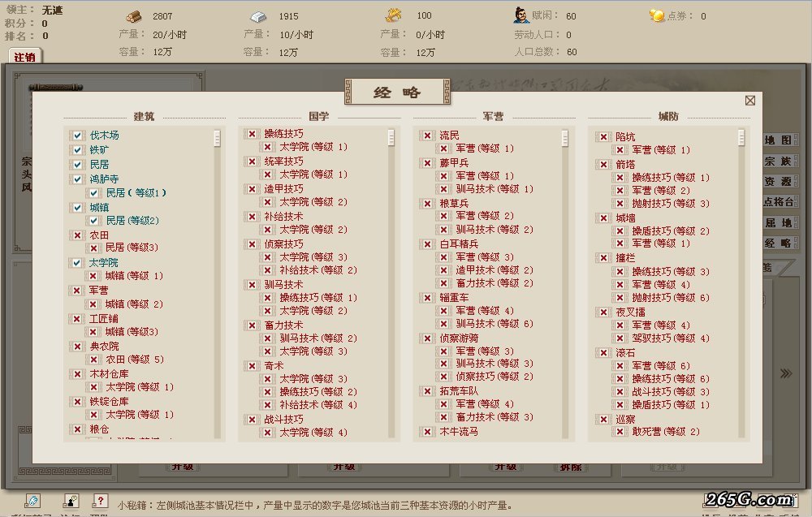Click the 流民 status marker in 军营

(x=427, y=136)
